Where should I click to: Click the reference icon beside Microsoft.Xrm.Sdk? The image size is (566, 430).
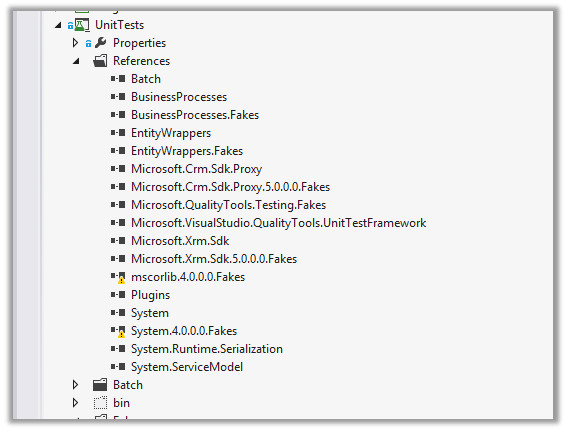pos(118,240)
